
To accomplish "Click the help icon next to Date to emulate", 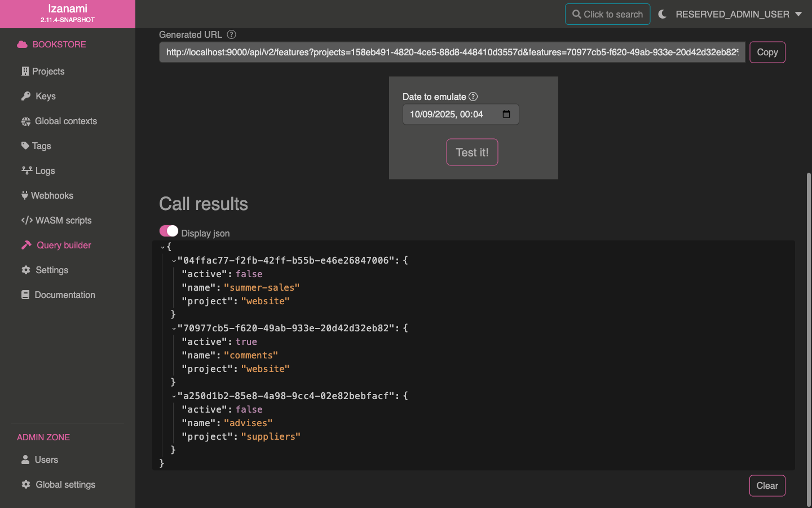I will 473,97.
